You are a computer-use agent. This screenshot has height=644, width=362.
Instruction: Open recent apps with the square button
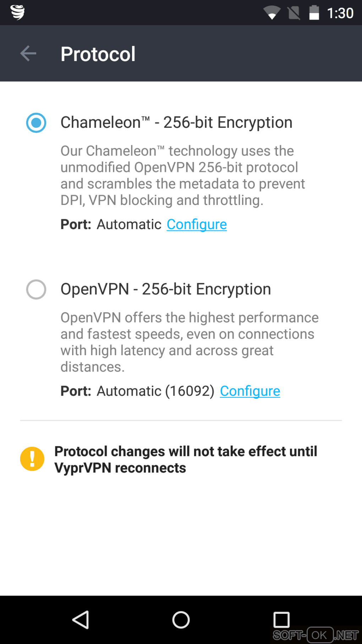(x=281, y=620)
